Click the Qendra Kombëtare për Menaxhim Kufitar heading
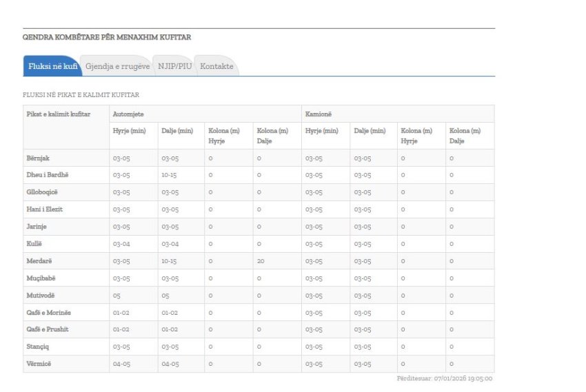The width and height of the screenshot is (586, 392). (107, 37)
